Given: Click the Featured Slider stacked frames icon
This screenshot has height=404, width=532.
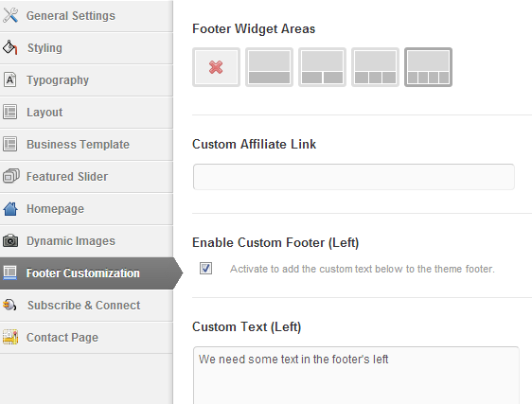Looking at the screenshot, I should click(10, 176).
